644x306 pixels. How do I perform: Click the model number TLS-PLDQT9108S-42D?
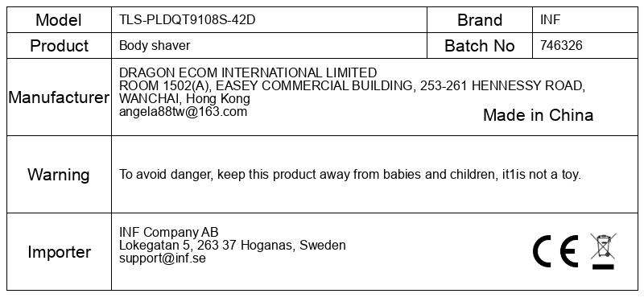188,19
